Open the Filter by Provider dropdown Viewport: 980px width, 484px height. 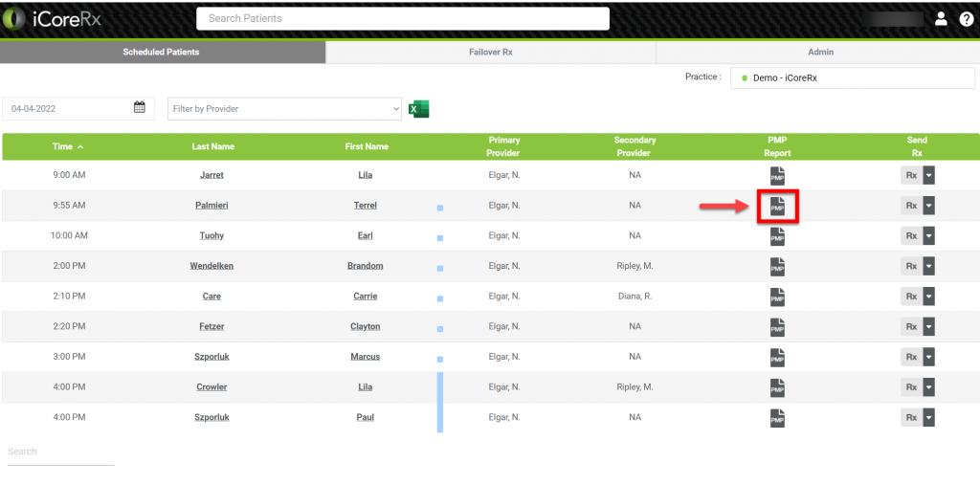pyautogui.click(x=284, y=109)
